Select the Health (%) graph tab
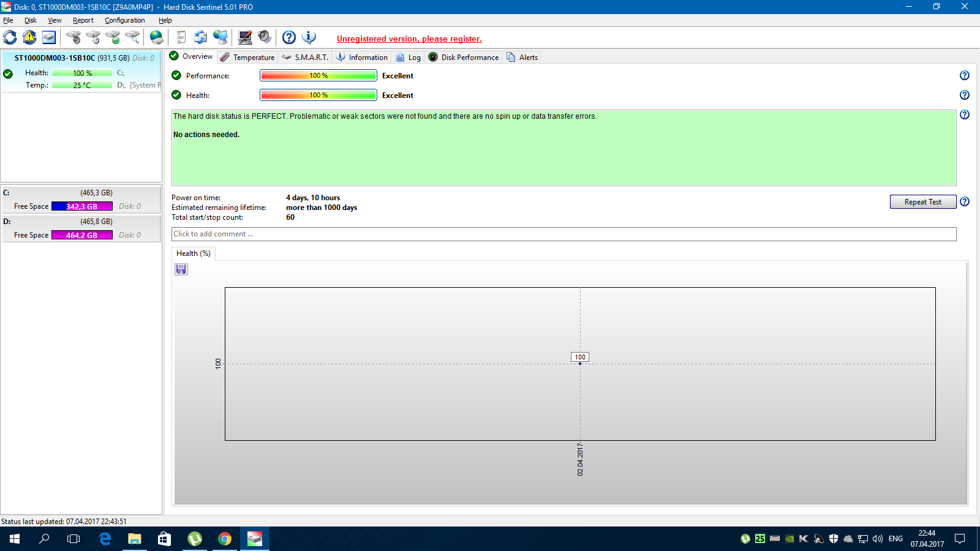The height and width of the screenshot is (551, 980). [x=194, y=253]
